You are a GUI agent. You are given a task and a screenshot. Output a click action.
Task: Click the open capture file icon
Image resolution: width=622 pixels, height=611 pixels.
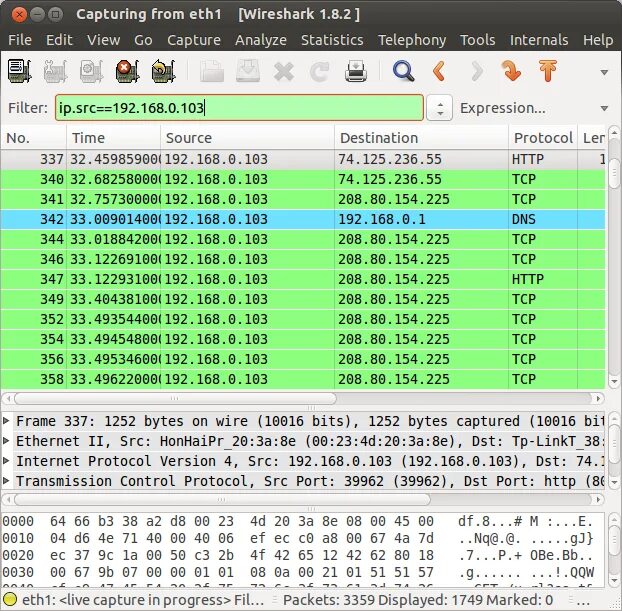coord(211,71)
